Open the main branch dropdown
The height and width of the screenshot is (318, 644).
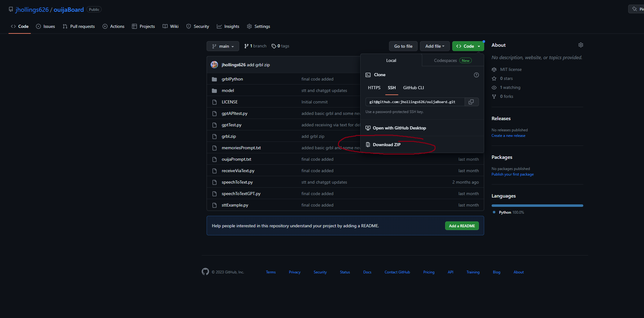[x=223, y=46]
